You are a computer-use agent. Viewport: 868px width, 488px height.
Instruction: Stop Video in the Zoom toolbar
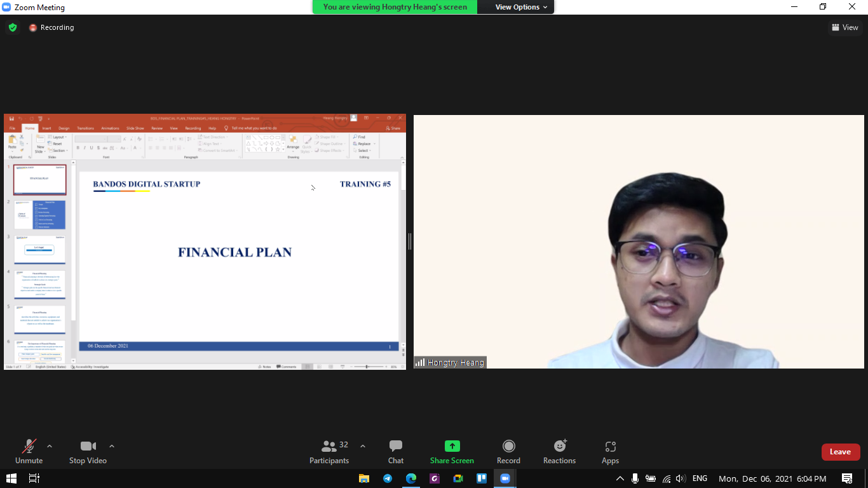pos(88,452)
